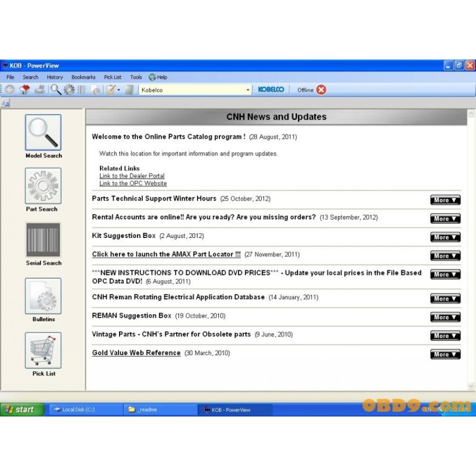Click the 'CNH News and Updates' header
Viewport: 476px width, 476px height.
coord(277,117)
